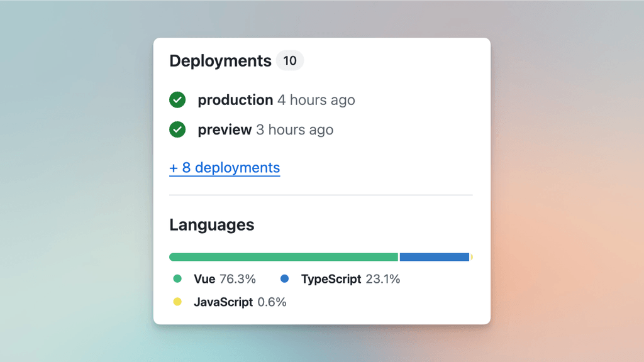Click the 4 hours ago timestamp
This screenshot has width=644, height=362.
point(316,100)
